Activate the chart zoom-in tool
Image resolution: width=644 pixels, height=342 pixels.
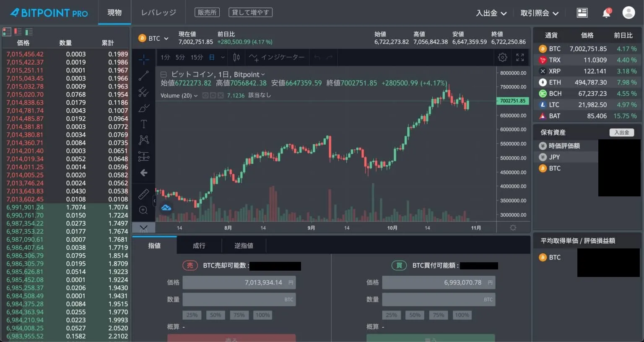(x=143, y=210)
